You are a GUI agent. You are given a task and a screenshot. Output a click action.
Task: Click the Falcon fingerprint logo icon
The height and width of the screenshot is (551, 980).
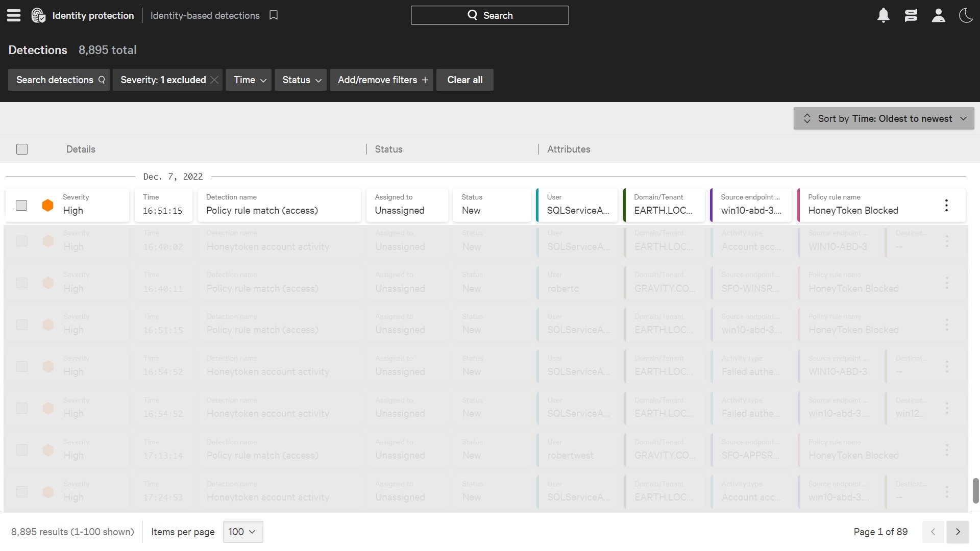click(38, 15)
